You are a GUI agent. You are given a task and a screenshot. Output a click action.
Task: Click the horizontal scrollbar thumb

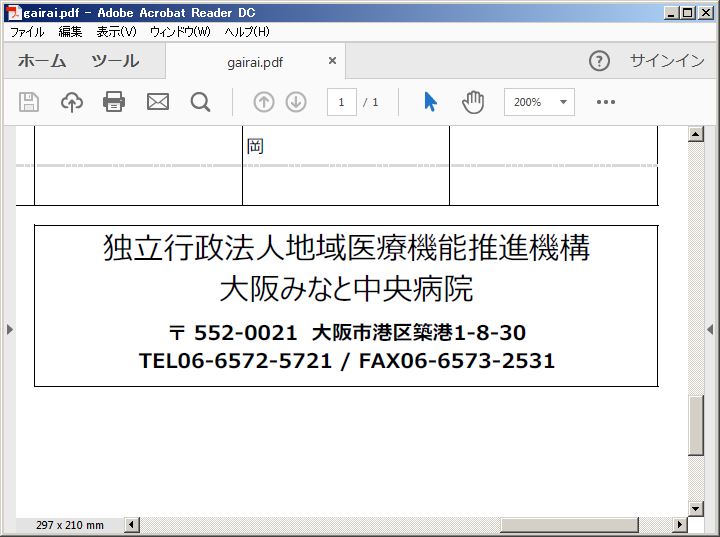click(569, 524)
